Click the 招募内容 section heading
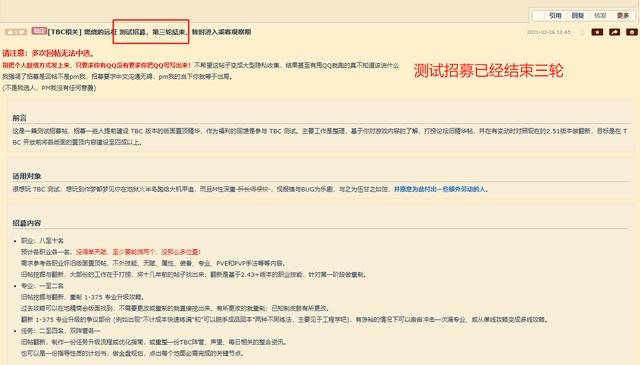Screen dimensions: 640x365 (x=27, y=223)
